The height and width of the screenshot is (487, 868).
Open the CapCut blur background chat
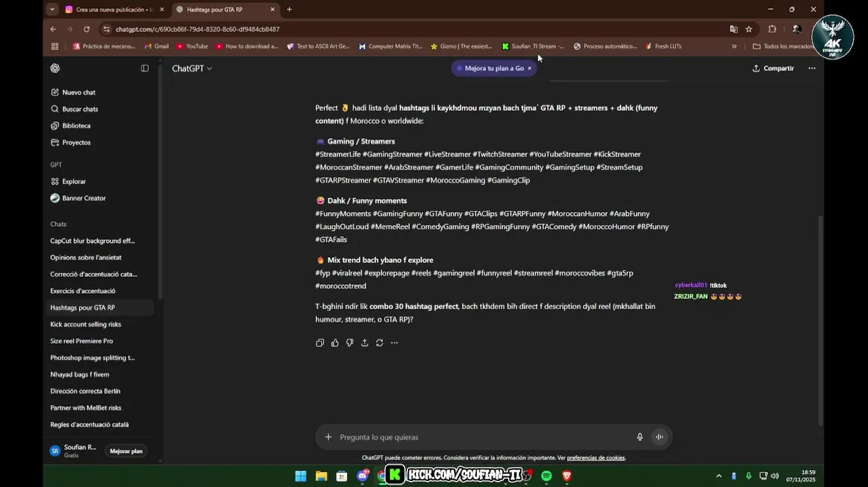point(93,241)
